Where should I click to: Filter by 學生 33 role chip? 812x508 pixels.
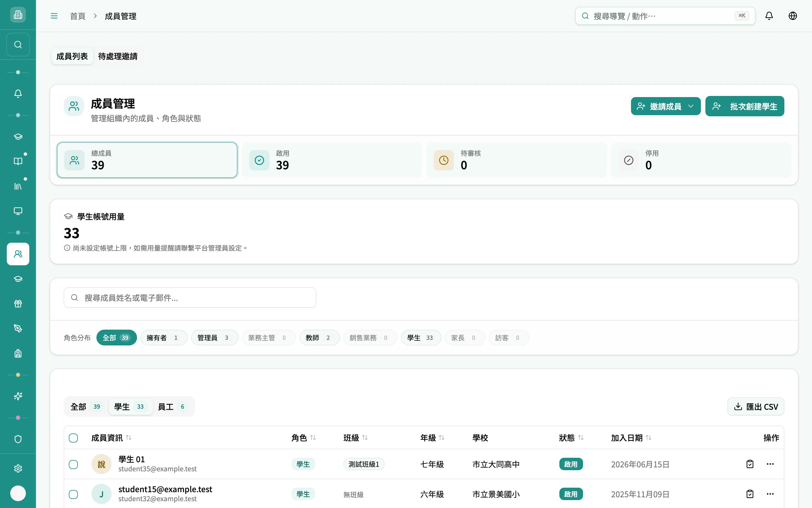click(x=421, y=338)
